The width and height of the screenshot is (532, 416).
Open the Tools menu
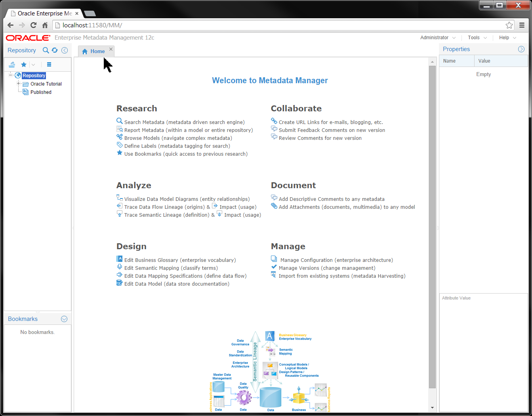tap(477, 38)
